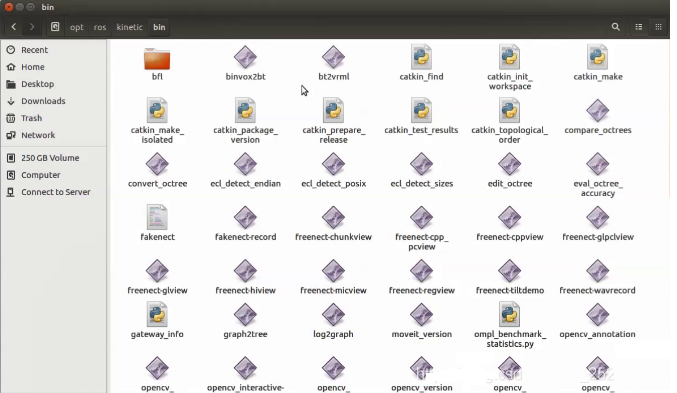
Task: Select the compare_octrees executable icon
Action: click(x=598, y=111)
